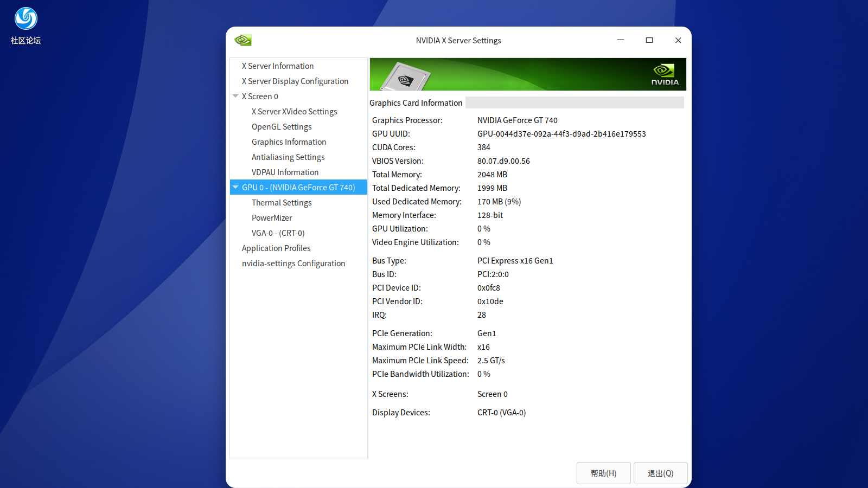The image size is (868, 488).
Task: Click the NVIDIA GeForce GT 740 processor value
Action: pos(518,120)
